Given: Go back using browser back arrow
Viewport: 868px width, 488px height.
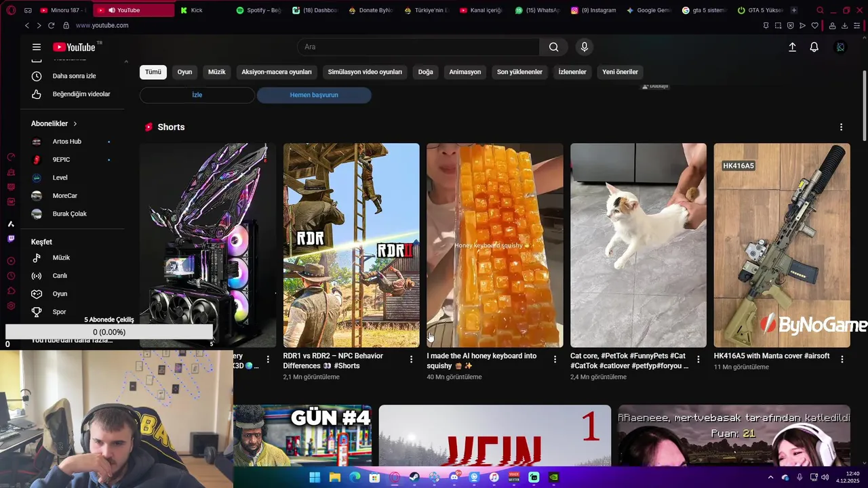Looking at the screenshot, I should pos(27,25).
